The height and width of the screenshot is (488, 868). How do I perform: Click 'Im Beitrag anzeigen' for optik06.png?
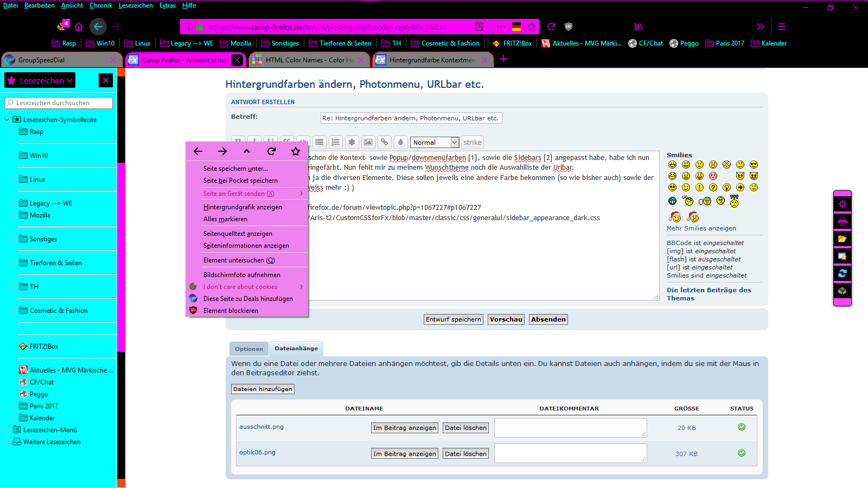click(x=405, y=454)
